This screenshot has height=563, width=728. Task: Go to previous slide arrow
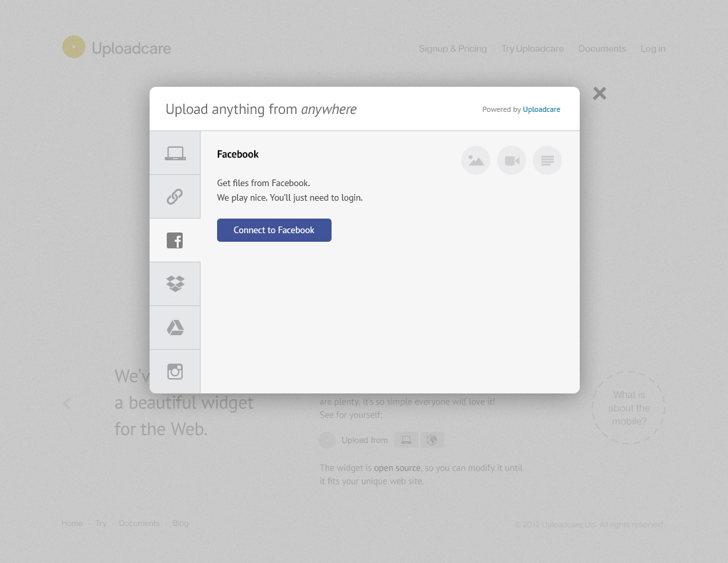click(67, 403)
